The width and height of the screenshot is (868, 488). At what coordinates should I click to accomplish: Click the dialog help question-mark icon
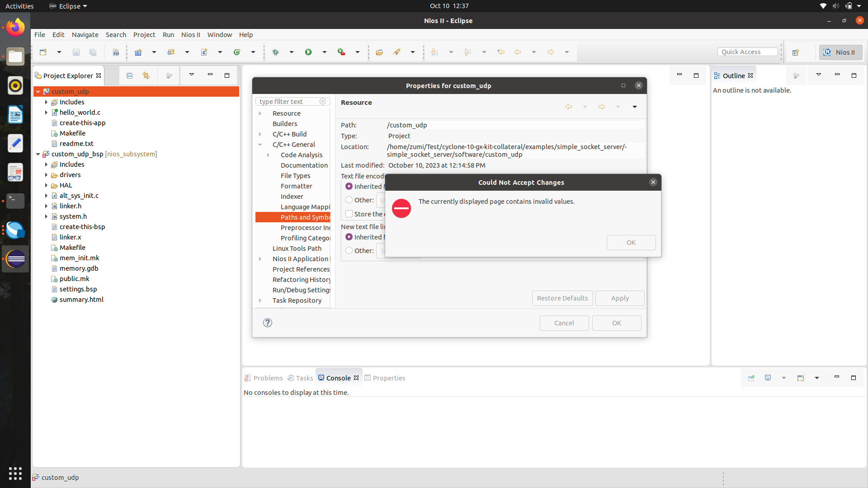tap(268, 323)
